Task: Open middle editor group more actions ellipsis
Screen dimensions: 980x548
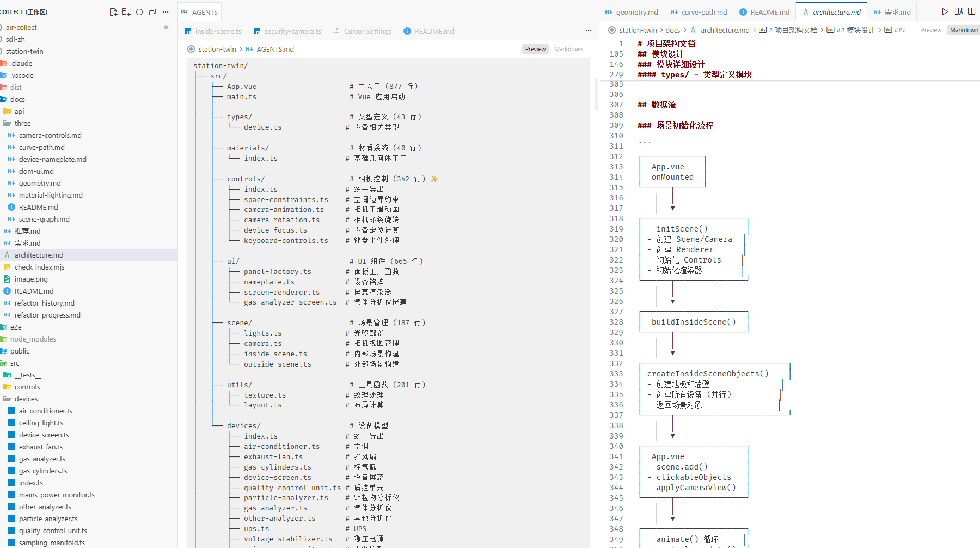Action: (589, 31)
